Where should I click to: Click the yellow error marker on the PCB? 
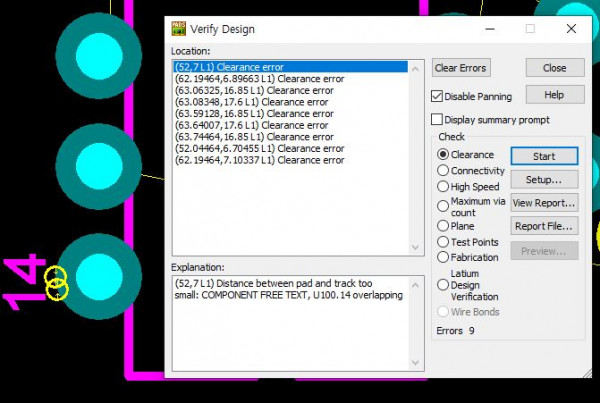tap(56, 283)
